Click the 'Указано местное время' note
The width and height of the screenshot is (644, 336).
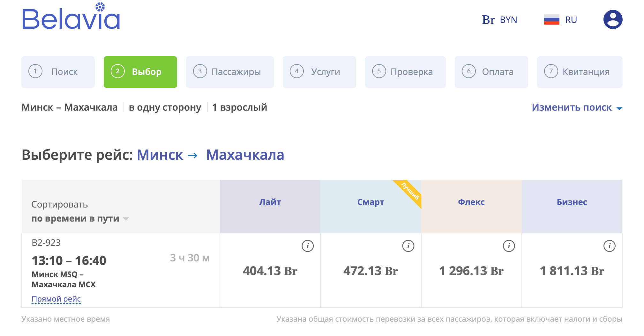[x=66, y=319]
